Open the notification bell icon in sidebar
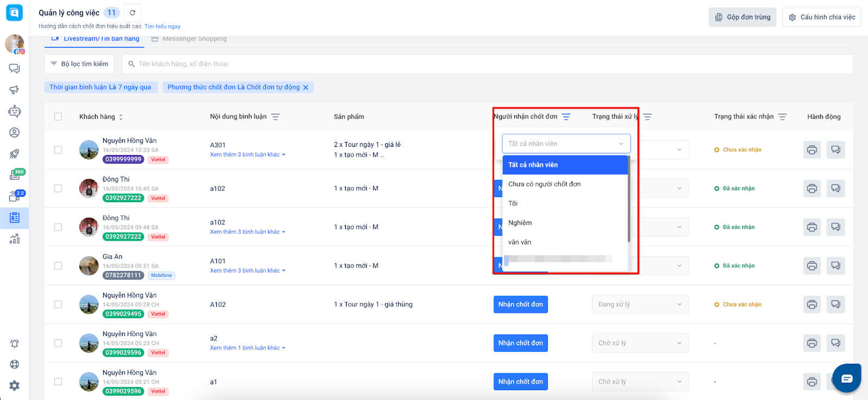868x400 pixels. point(15,344)
